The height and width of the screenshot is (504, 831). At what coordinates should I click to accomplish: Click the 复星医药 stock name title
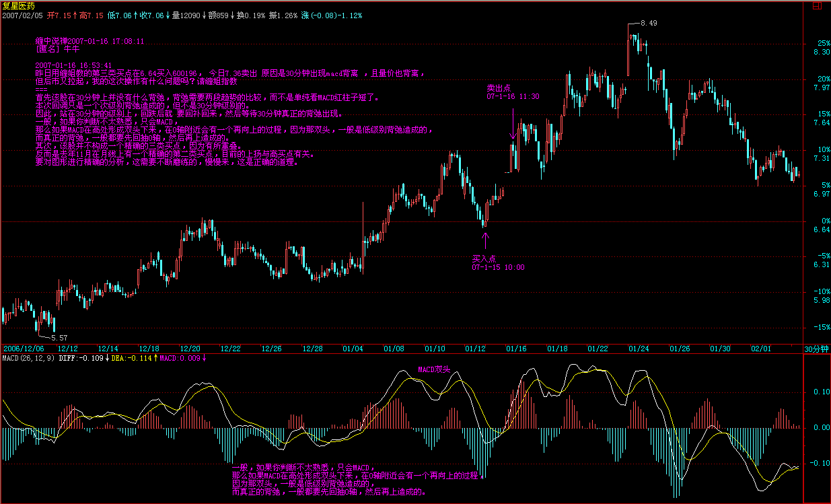[x=17, y=5]
